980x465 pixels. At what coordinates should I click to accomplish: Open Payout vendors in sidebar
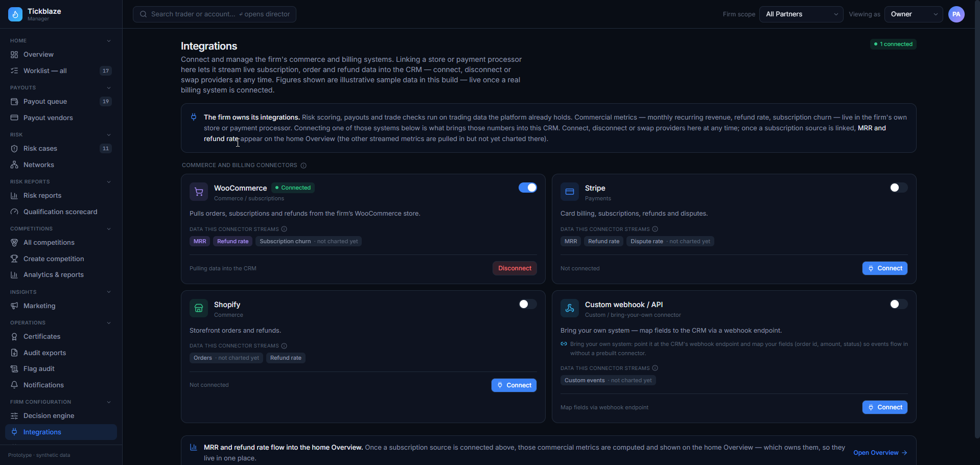[x=61, y=118]
